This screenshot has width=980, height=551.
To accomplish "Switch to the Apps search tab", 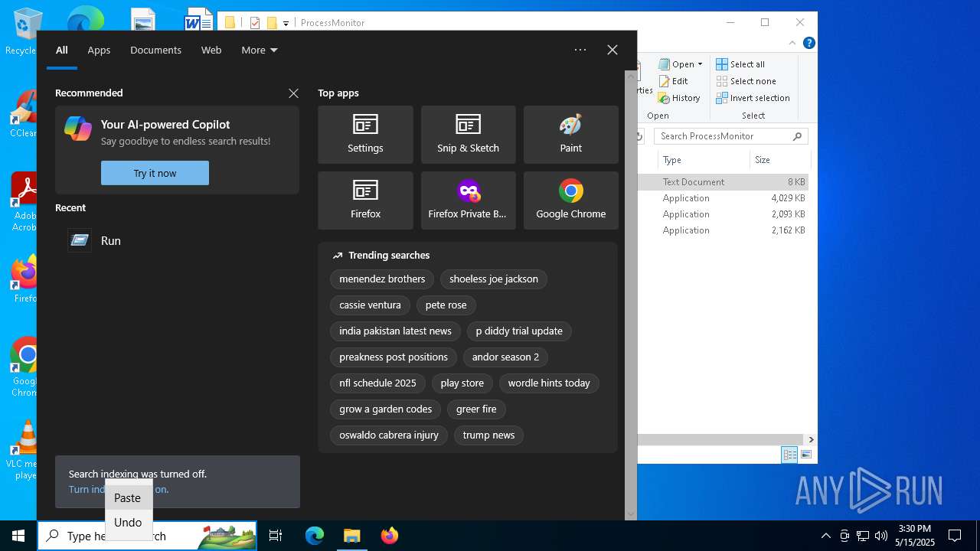I will click(99, 50).
